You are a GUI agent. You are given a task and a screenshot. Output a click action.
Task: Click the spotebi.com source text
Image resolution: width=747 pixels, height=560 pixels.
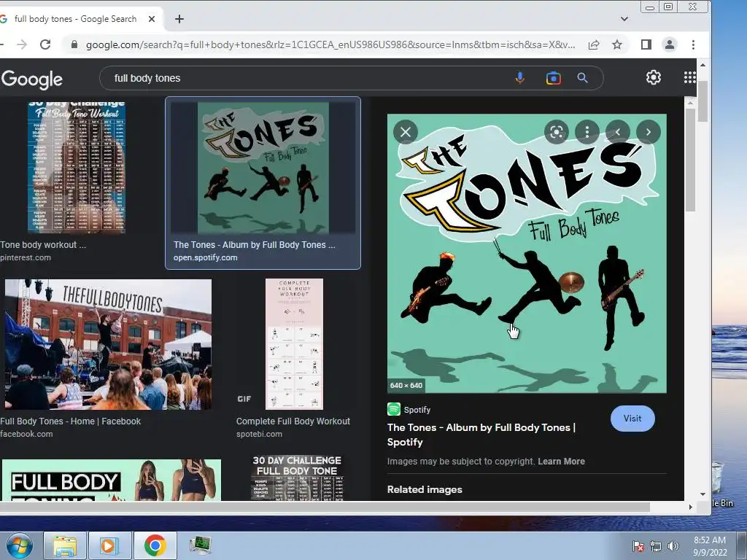259,435
